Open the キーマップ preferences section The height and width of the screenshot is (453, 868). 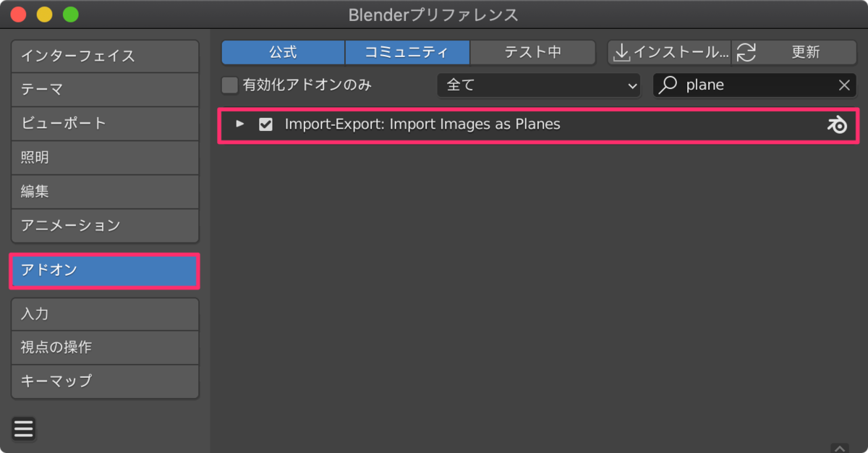tap(104, 381)
